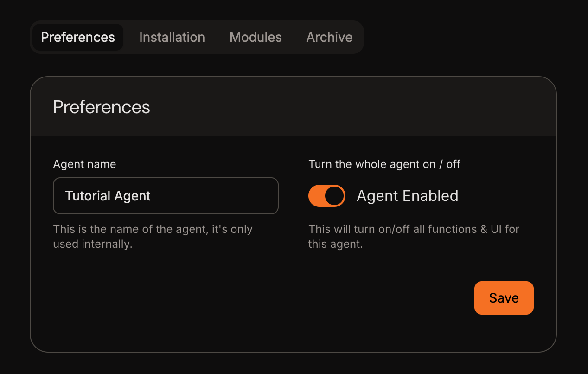Click the helper text below Agent name field
Screen dimensions: 588x374
click(153, 230)
